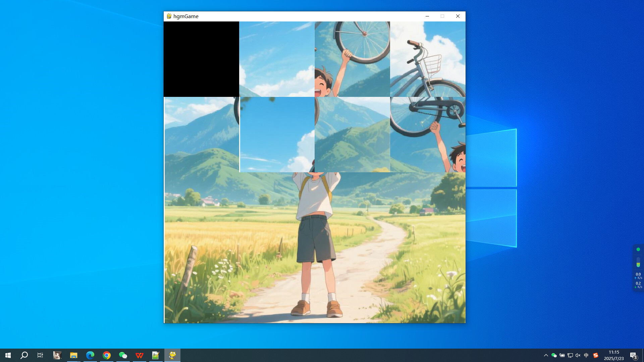The image size is (644, 362).
Task: Open Windows Search from the taskbar
Action: (23, 355)
